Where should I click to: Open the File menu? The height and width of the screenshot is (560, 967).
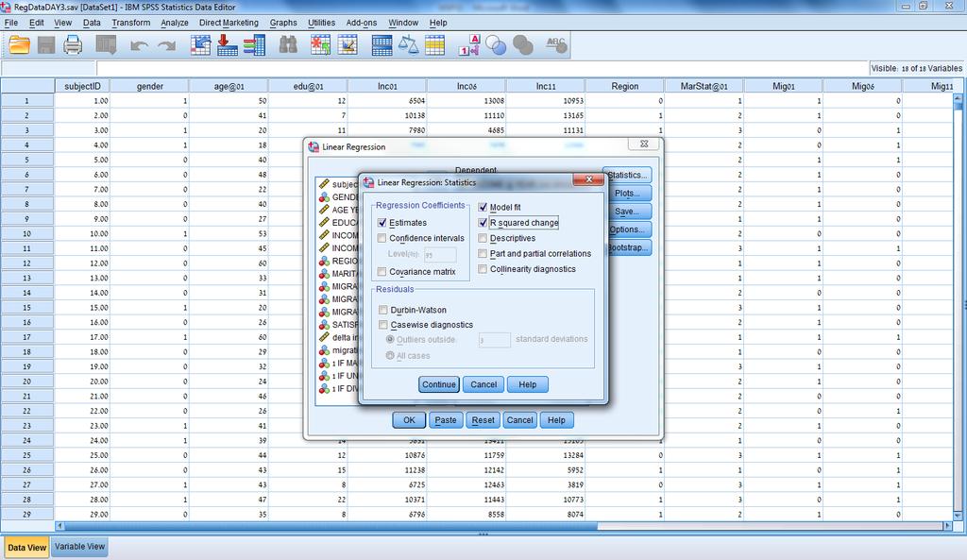[11, 23]
